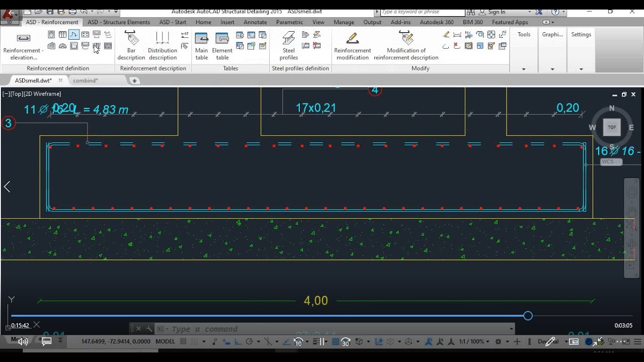This screenshot has height=362, width=644.
Task: Click the viewport [-] control label
Action: click(6, 94)
